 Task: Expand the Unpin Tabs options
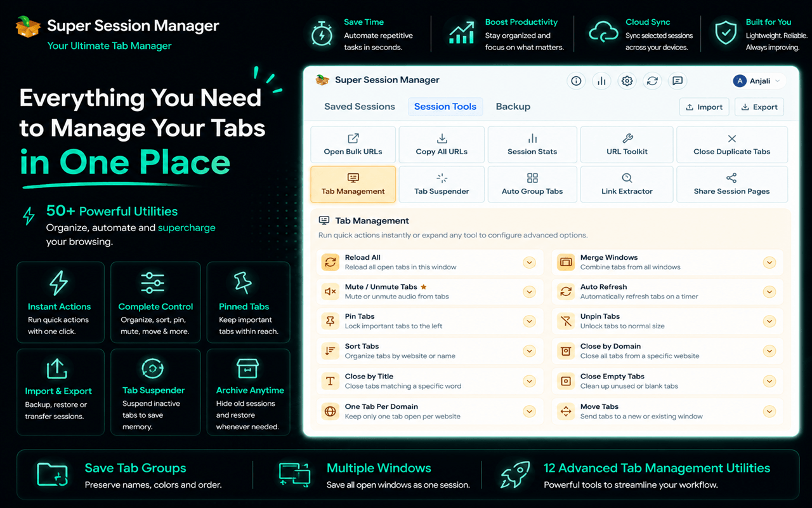tap(769, 321)
